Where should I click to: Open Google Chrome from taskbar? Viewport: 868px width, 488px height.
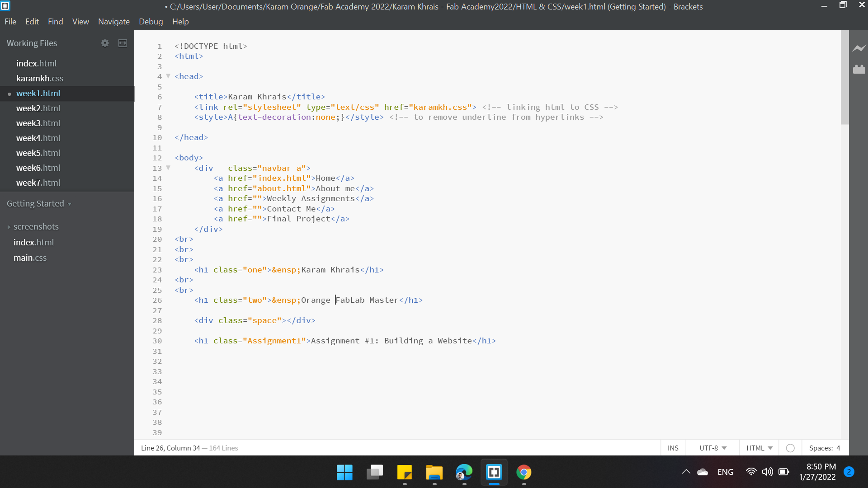pos(524,472)
